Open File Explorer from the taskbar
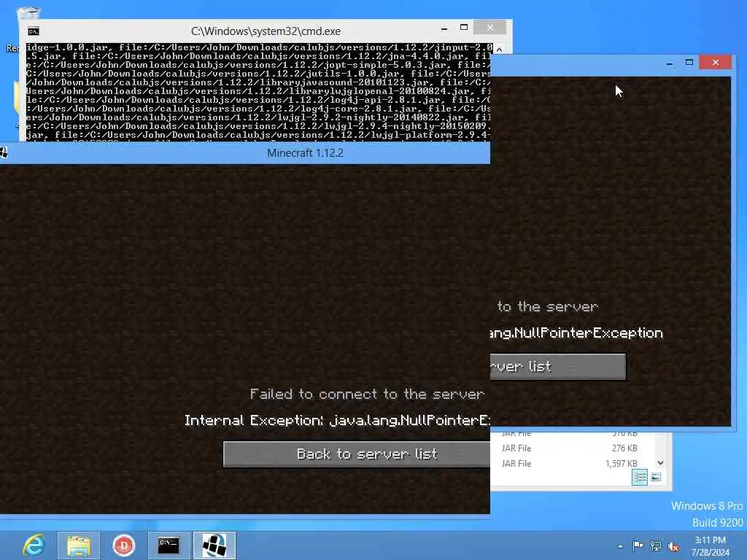Image resolution: width=747 pixels, height=560 pixels. (x=79, y=545)
